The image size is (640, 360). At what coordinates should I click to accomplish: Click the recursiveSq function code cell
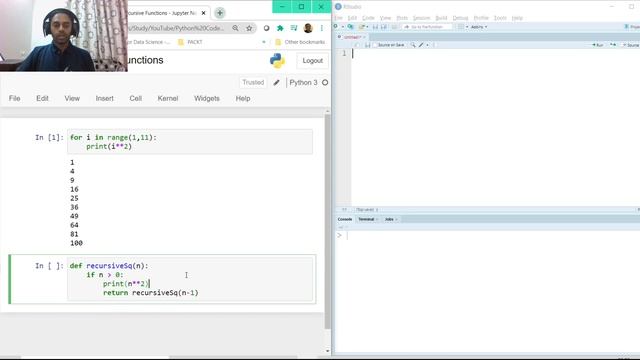[x=190, y=279]
